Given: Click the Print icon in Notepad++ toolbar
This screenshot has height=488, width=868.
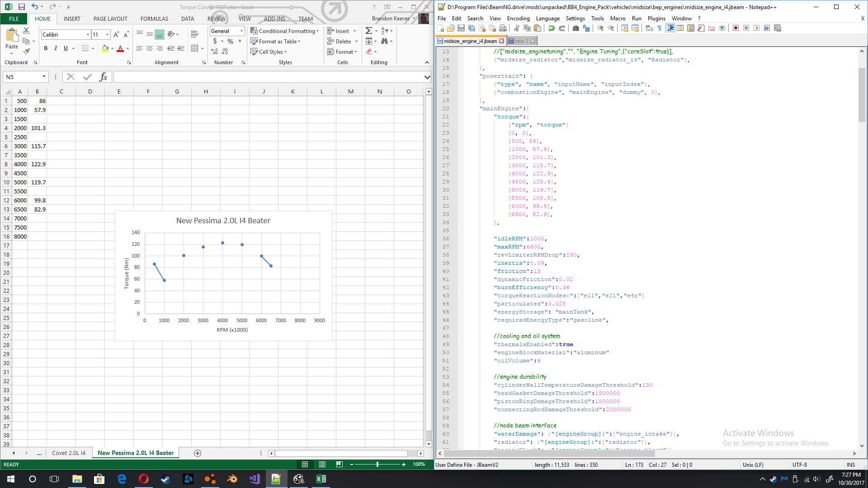Looking at the screenshot, I should [503, 28].
